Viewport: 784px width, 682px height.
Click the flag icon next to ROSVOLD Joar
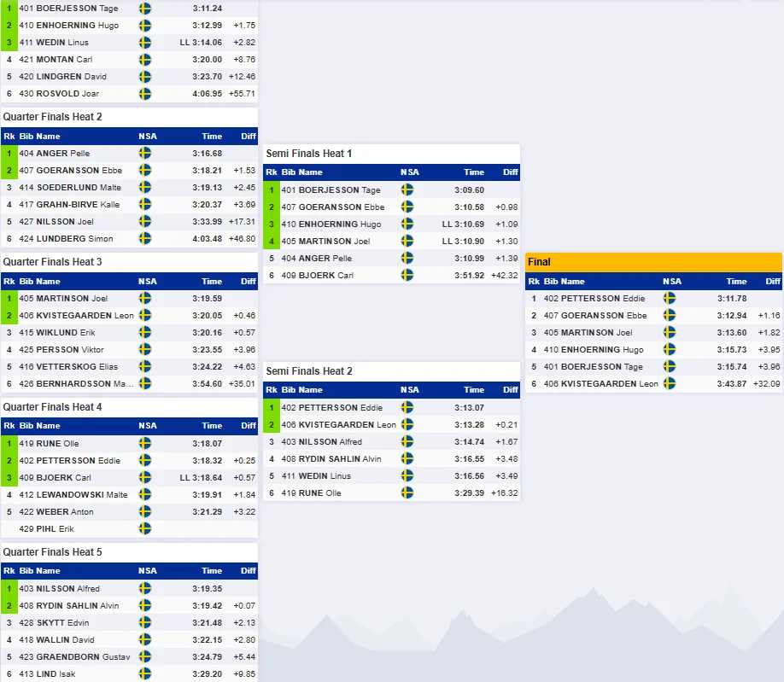coord(145,93)
